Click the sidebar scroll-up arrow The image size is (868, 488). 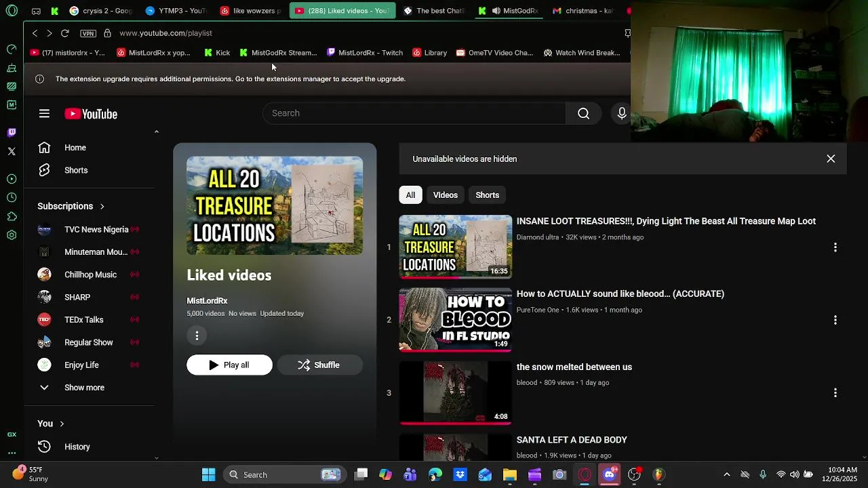click(x=157, y=131)
